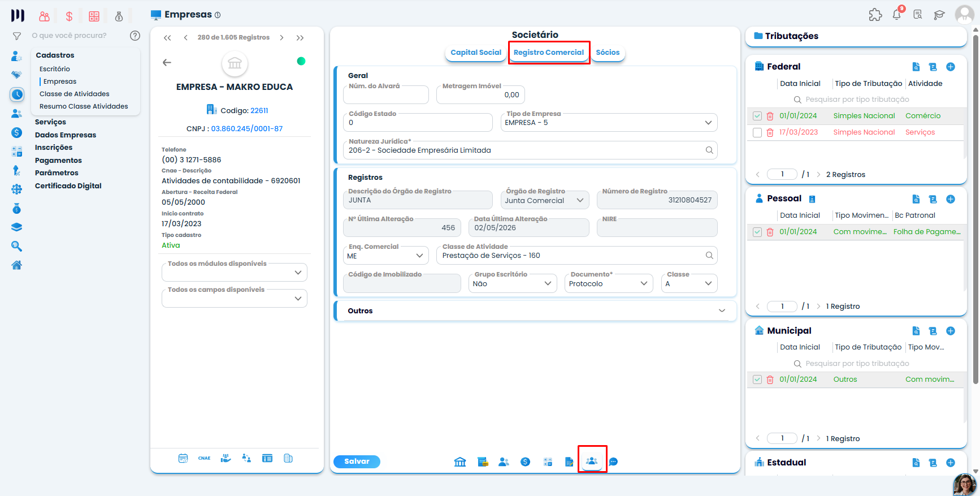Toggle the Municipal 01/01/2024 Outros checkbox
The height and width of the screenshot is (496, 980).
[x=757, y=379]
